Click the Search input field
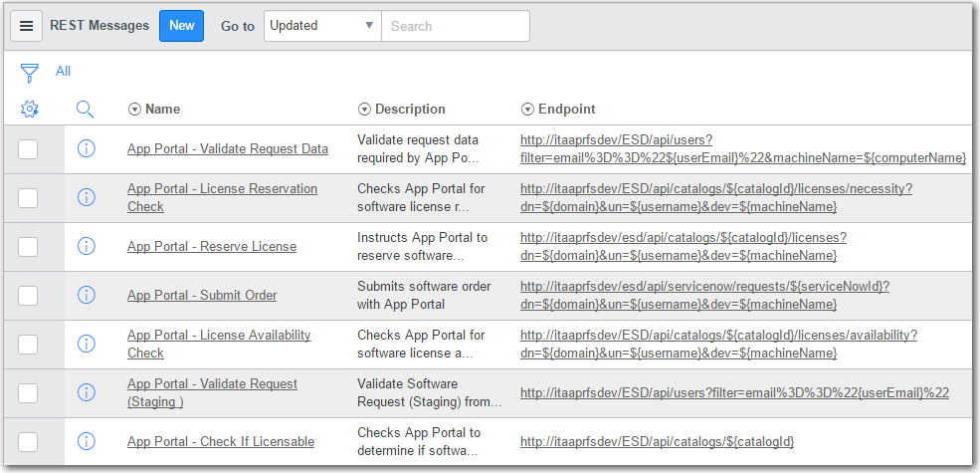This screenshot has height=473, width=980. (x=456, y=26)
